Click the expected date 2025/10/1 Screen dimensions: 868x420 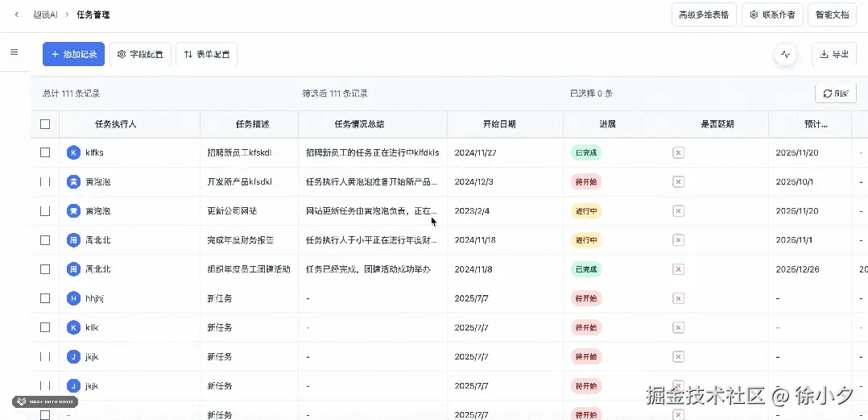click(795, 181)
